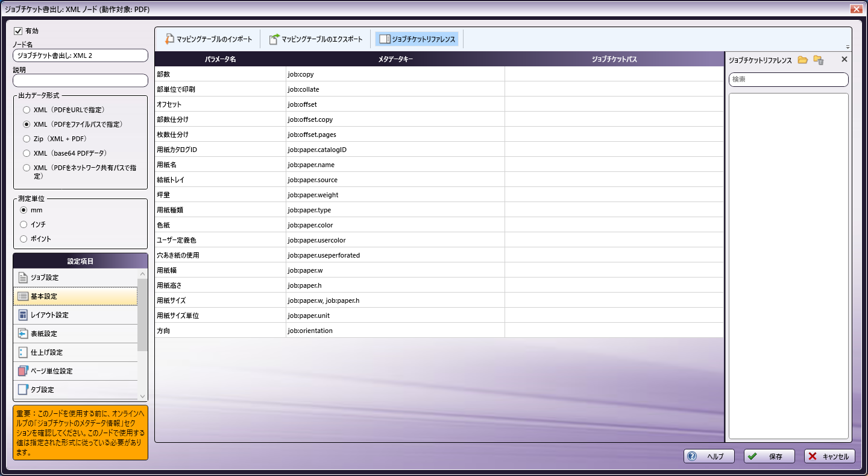
Task: Click the マッピングテーブルのエクスポート icon
Action: [274, 39]
